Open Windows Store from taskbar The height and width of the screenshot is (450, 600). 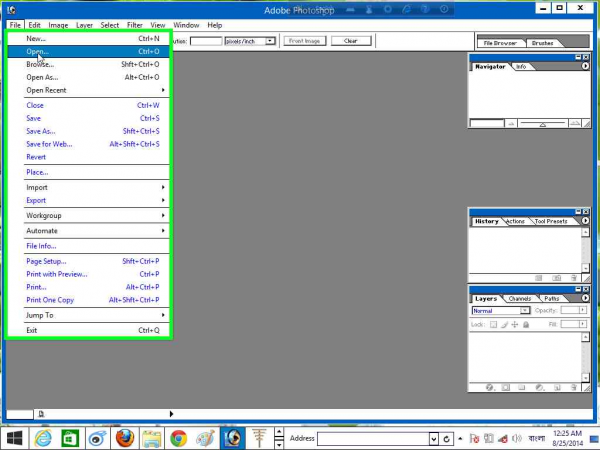(x=70, y=438)
